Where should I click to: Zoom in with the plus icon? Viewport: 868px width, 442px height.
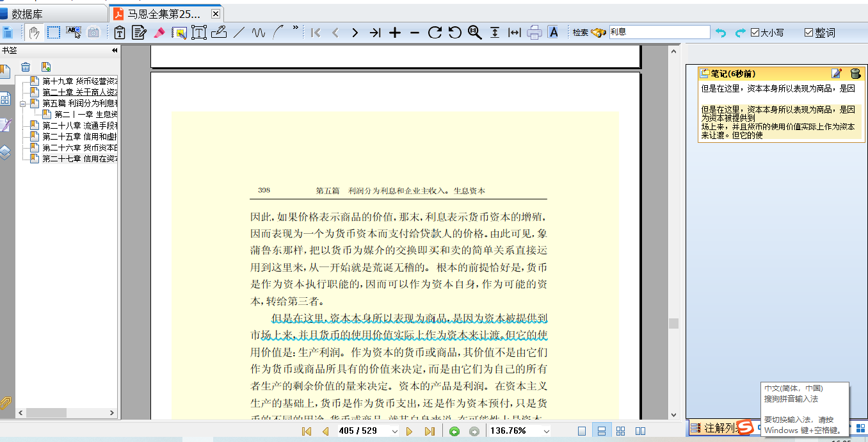coord(395,32)
